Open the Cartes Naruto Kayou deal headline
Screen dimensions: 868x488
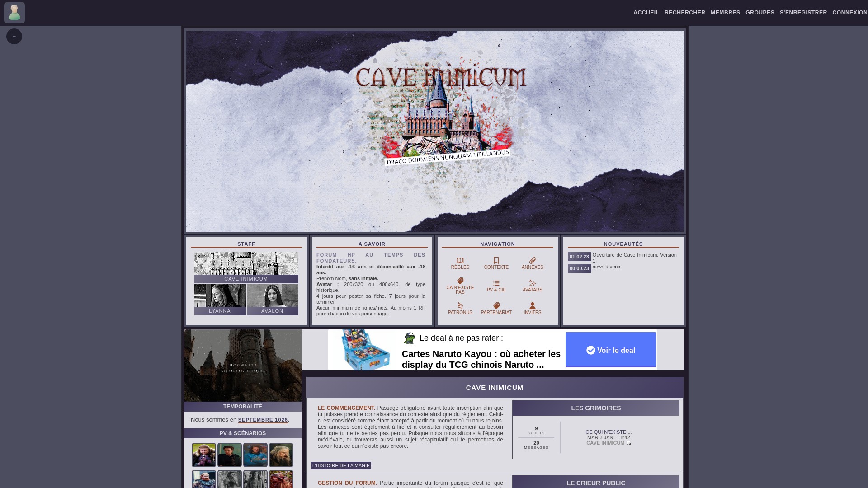pos(481,359)
